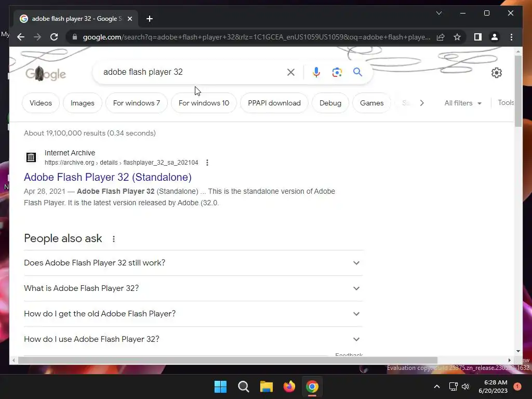Open the About menu beside People also ask
Image resolution: width=532 pixels, height=399 pixels.
click(114, 239)
